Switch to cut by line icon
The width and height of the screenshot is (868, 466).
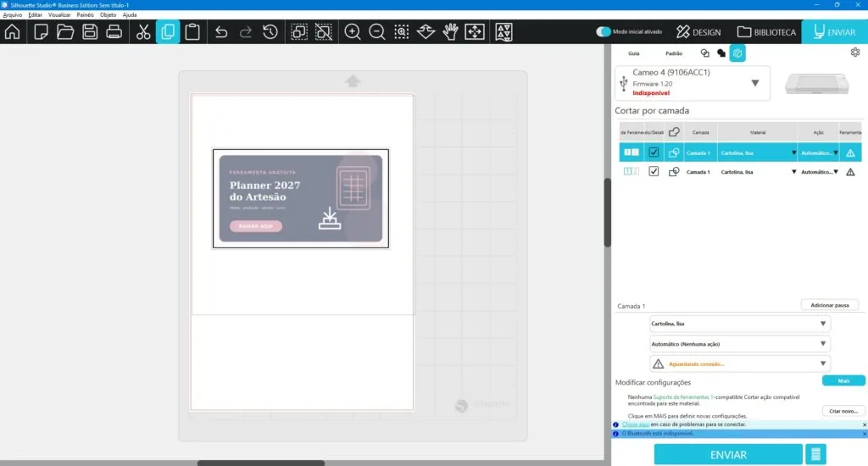(x=704, y=53)
